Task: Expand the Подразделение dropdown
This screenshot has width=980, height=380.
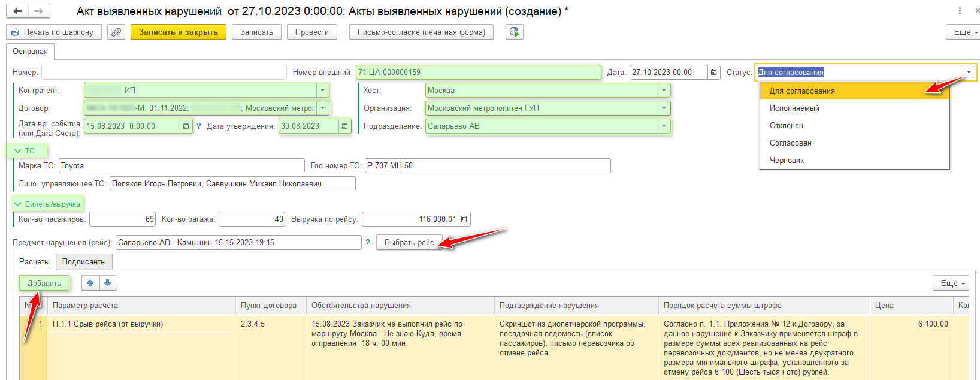Action: click(664, 126)
